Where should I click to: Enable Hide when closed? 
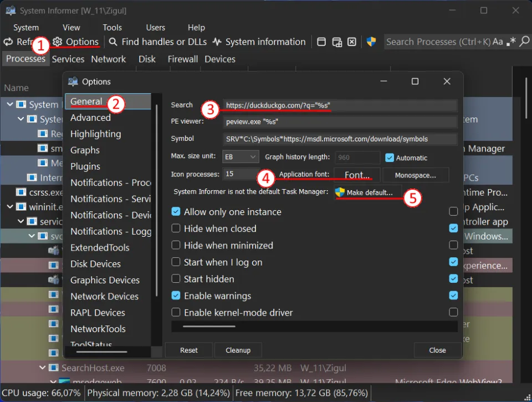pyautogui.click(x=176, y=228)
